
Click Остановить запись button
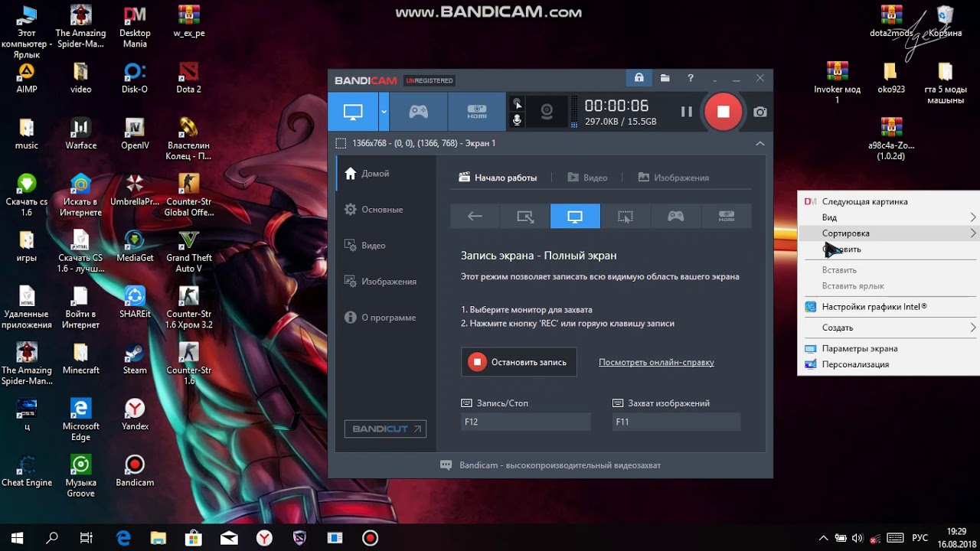click(519, 362)
